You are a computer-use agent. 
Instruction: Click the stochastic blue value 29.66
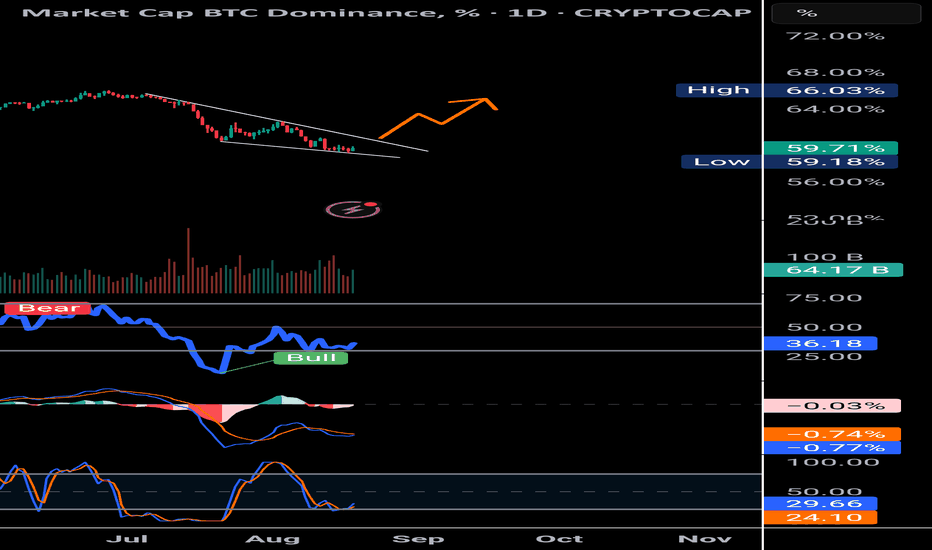point(820,504)
